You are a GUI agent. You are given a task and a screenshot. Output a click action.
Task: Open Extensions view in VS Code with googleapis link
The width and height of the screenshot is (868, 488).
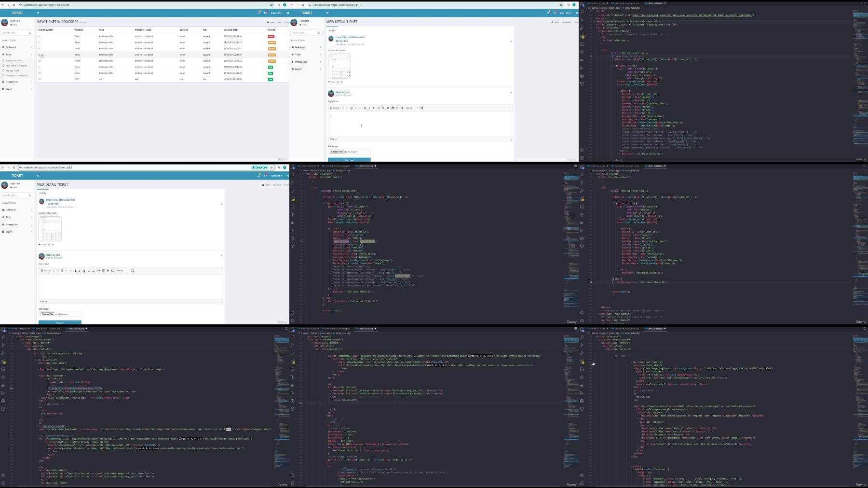tap(582, 36)
